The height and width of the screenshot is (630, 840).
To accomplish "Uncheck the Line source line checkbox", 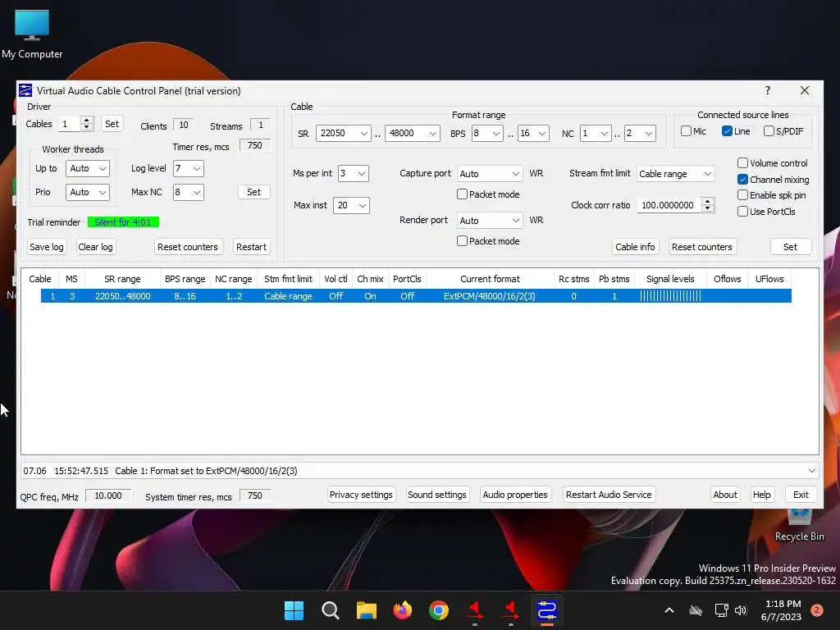I will point(727,130).
